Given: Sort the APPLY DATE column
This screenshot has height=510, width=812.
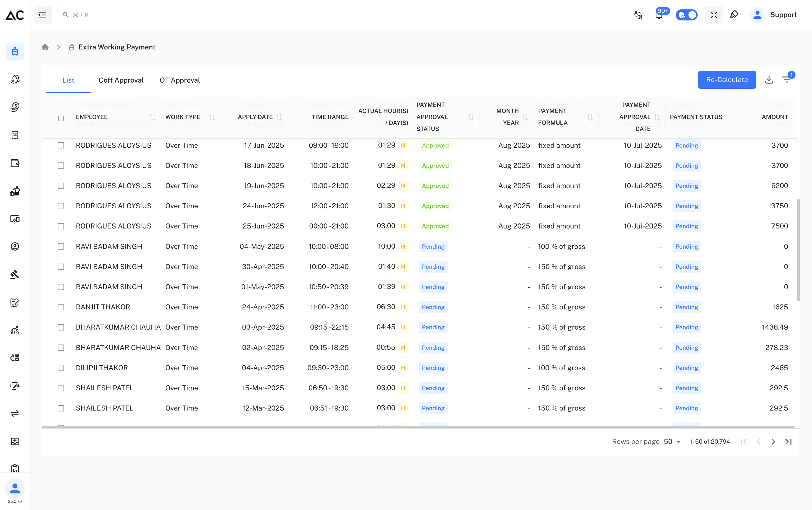Looking at the screenshot, I should [x=280, y=117].
